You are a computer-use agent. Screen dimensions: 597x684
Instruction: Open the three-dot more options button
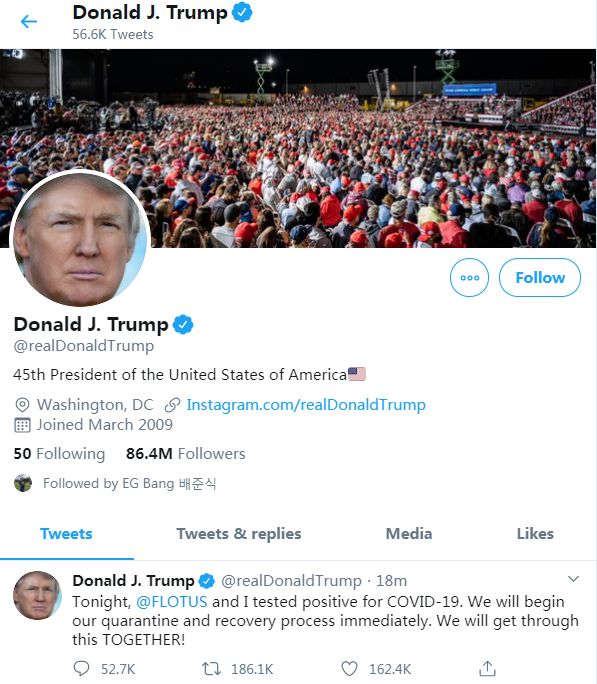469,277
